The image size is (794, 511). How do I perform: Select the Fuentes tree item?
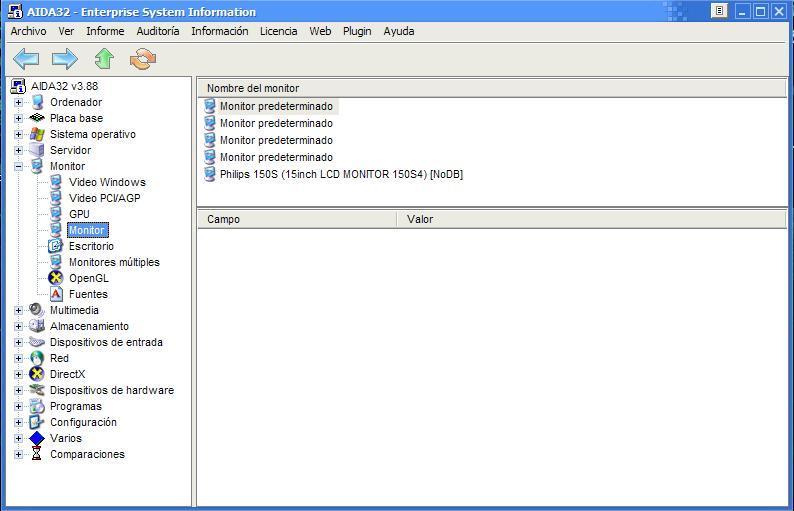click(x=88, y=294)
